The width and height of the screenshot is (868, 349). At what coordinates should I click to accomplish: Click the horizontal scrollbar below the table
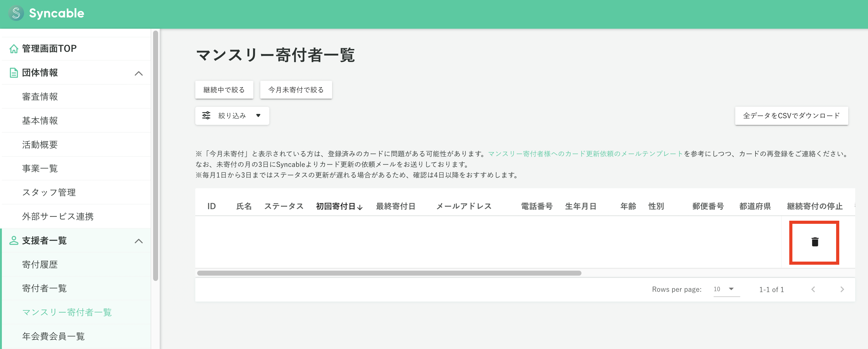387,273
